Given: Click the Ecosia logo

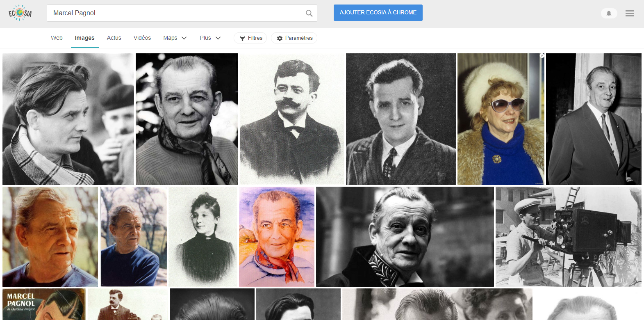Looking at the screenshot, I should click(x=20, y=13).
